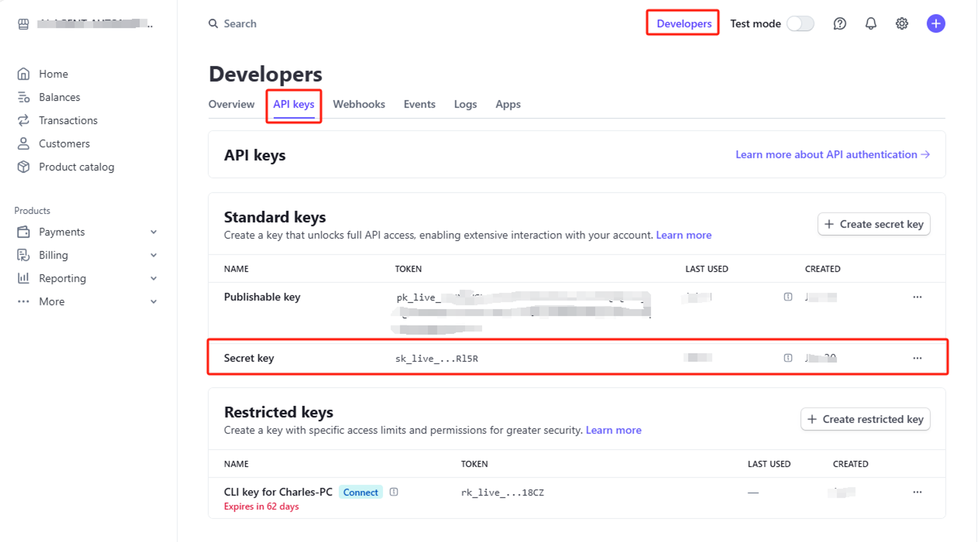The height and width of the screenshot is (542, 980).
Task: Click Create restricted key button
Action: click(865, 419)
